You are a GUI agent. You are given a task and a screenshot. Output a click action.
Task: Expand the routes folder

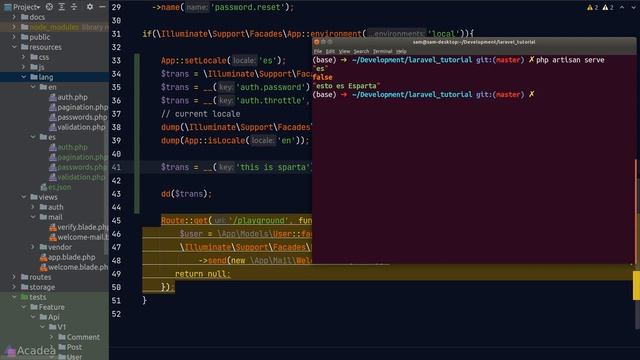pyautogui.click(x=14, y=277)
